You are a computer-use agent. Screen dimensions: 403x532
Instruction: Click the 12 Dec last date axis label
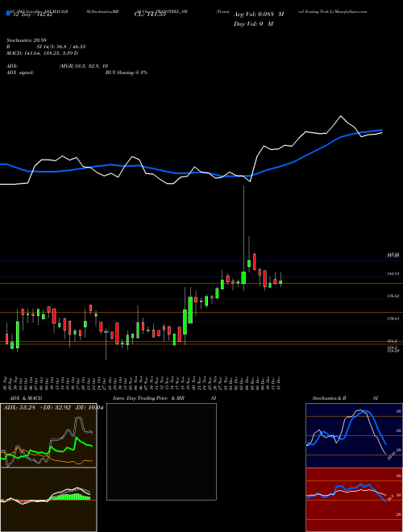pyautogui.click(x=278, y=382)
